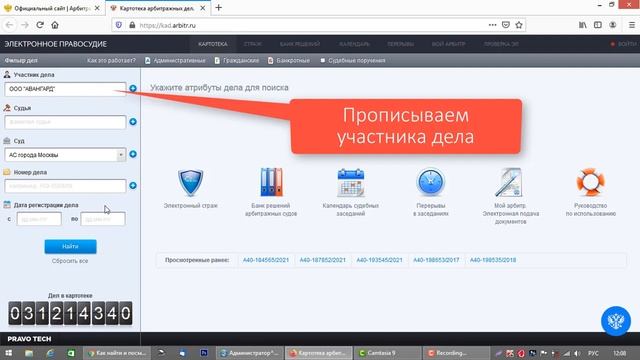
Task: Filter by Гражданские cases
Action: pos(237,60)
